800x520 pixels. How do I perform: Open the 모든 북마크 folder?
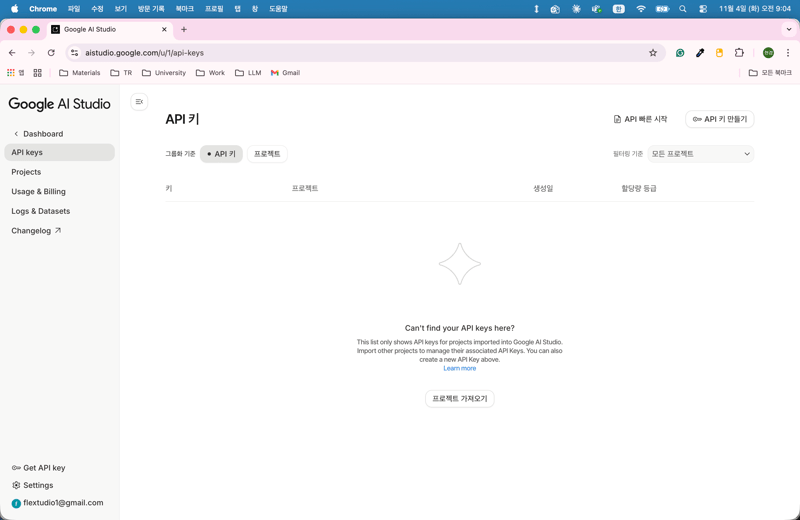click(770, 73)
